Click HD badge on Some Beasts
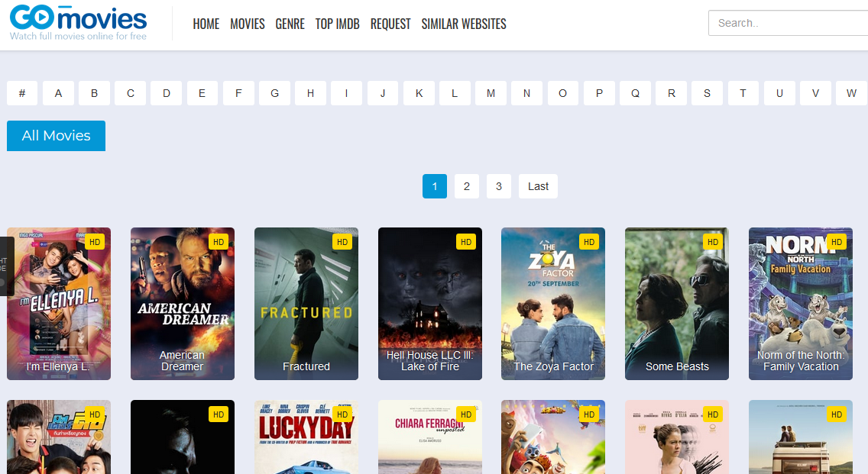This screenshot has height=474, width=868. [713, 242]
